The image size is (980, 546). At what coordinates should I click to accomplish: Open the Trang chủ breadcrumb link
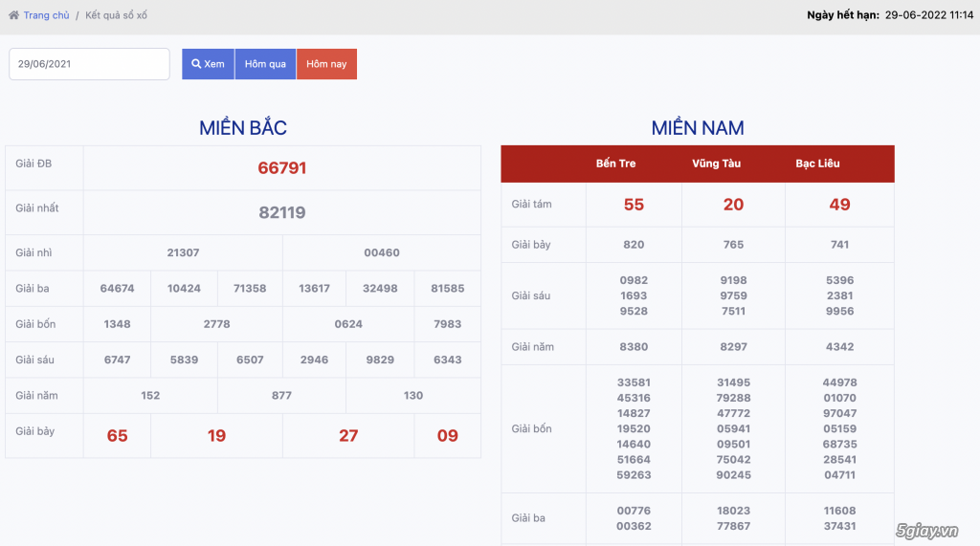click(46, 15)
